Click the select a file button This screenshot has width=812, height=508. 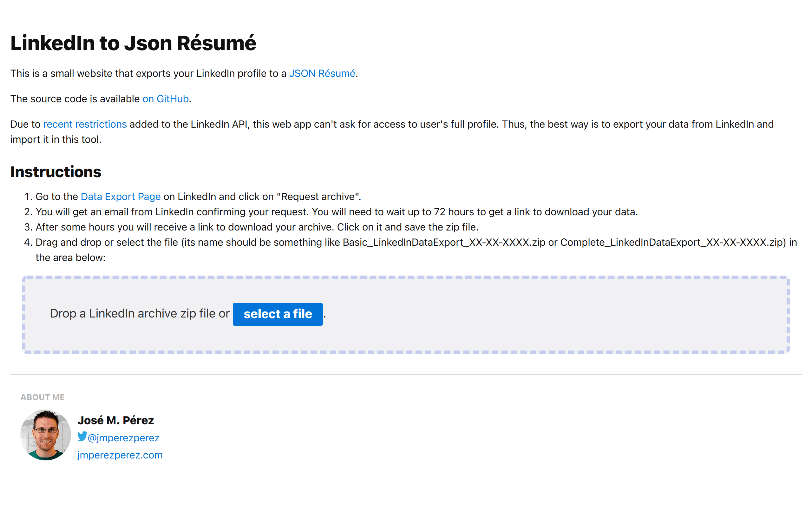pyautogui.click(x=278, y=314)
